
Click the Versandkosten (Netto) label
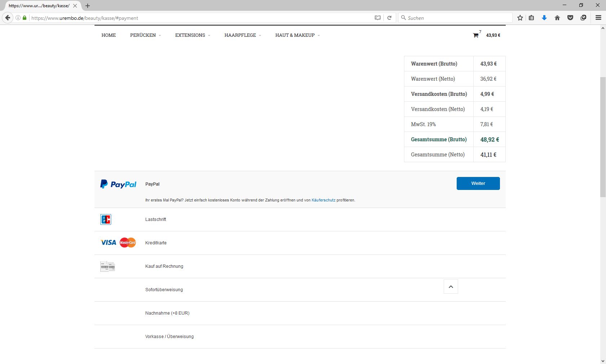438,109
